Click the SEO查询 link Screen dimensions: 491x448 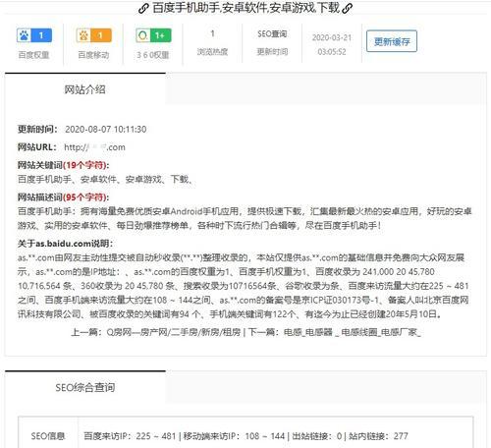pos(272,34)
